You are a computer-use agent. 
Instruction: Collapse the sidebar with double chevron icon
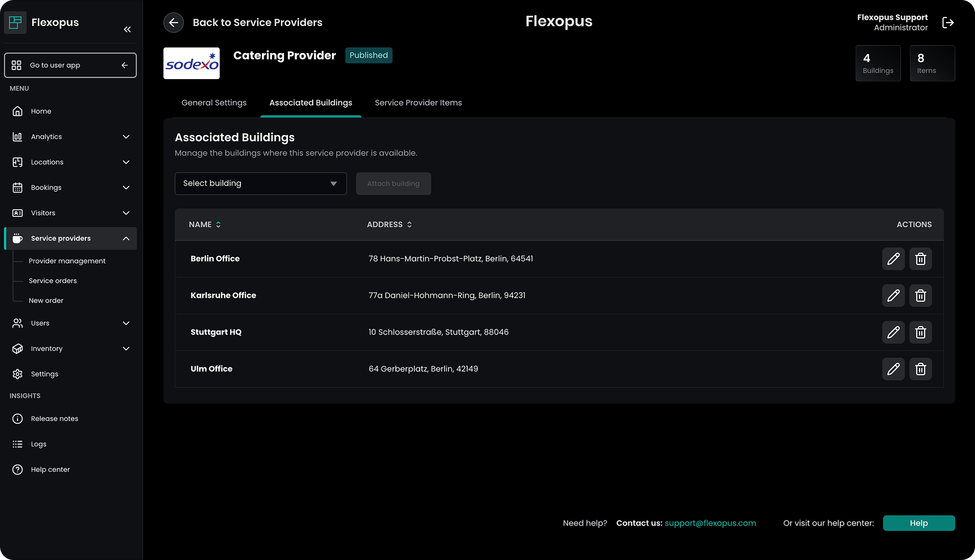127,29
